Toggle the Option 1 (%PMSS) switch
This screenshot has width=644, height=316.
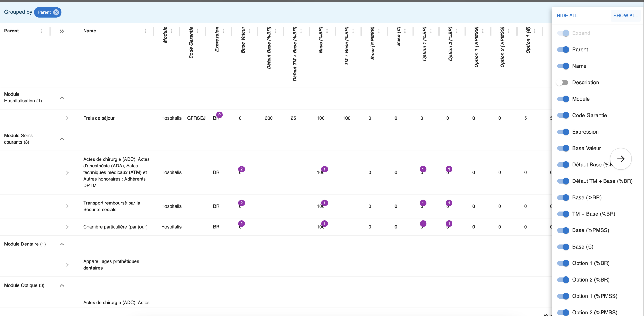click(563, 296)
